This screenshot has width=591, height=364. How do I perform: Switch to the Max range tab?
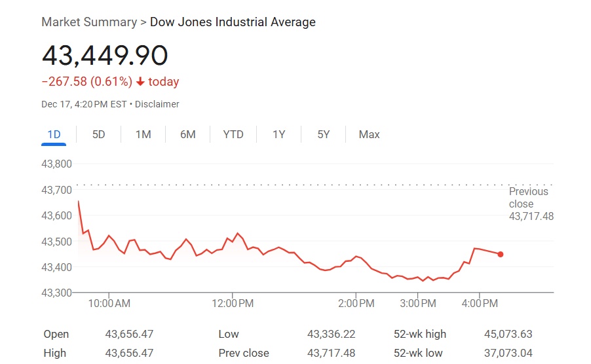369,134
